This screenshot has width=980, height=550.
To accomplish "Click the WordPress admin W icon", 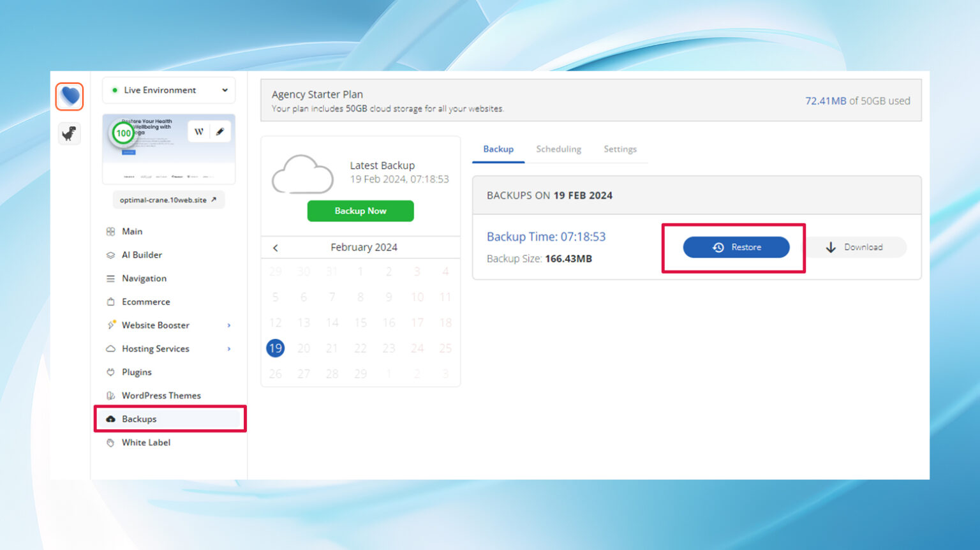I will pos(200,131).
